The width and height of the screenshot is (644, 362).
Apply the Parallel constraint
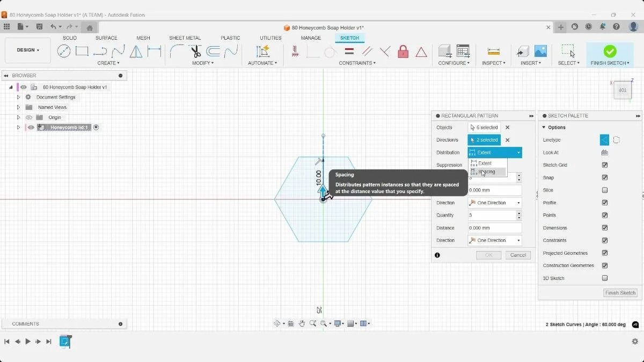pyautogui.click(x=367, y=51)
